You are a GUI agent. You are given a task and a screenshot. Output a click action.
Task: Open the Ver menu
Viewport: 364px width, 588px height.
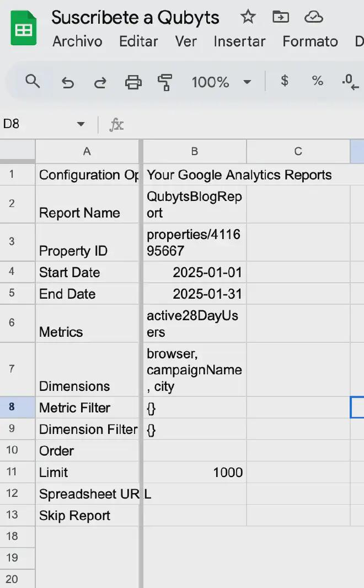186,41
